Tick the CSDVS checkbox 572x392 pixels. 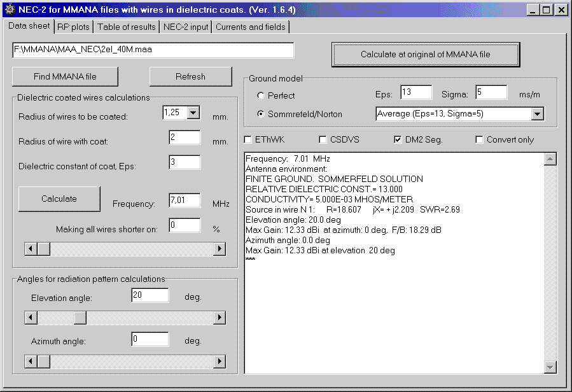[x=323, y=140]
